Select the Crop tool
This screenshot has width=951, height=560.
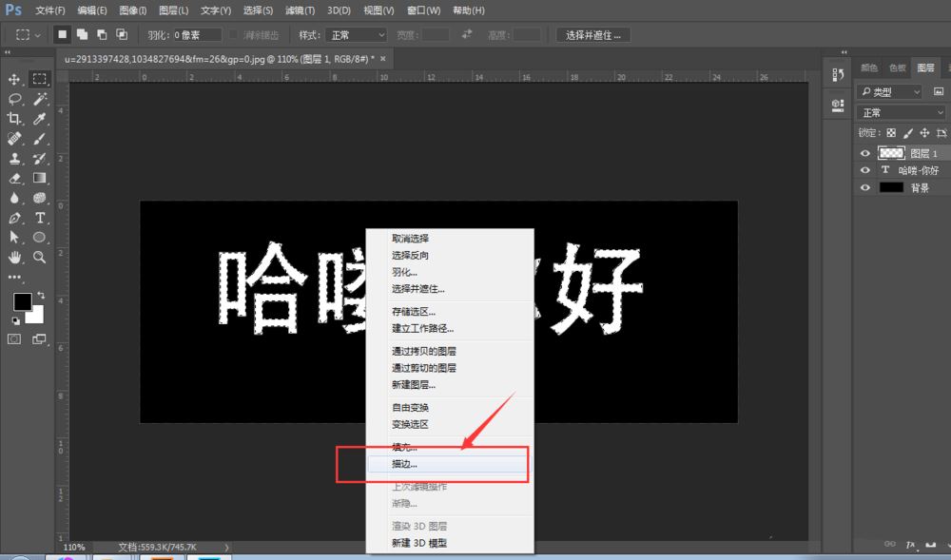[x=14, y=119]
